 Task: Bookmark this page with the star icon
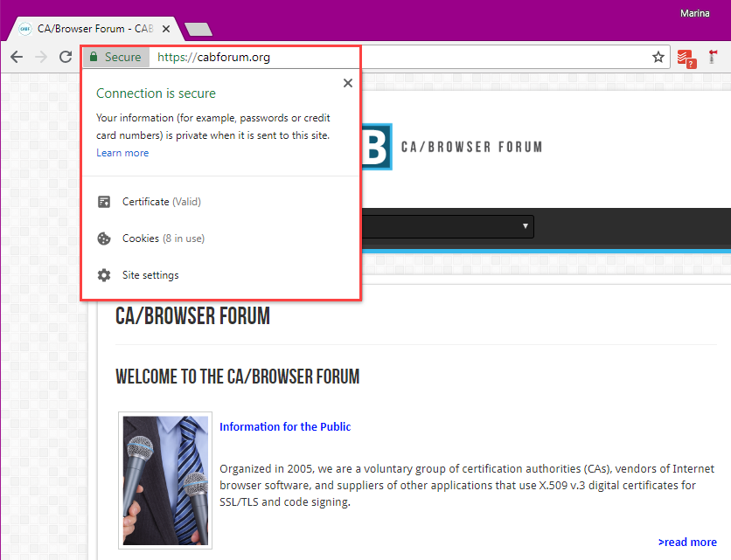658,57
